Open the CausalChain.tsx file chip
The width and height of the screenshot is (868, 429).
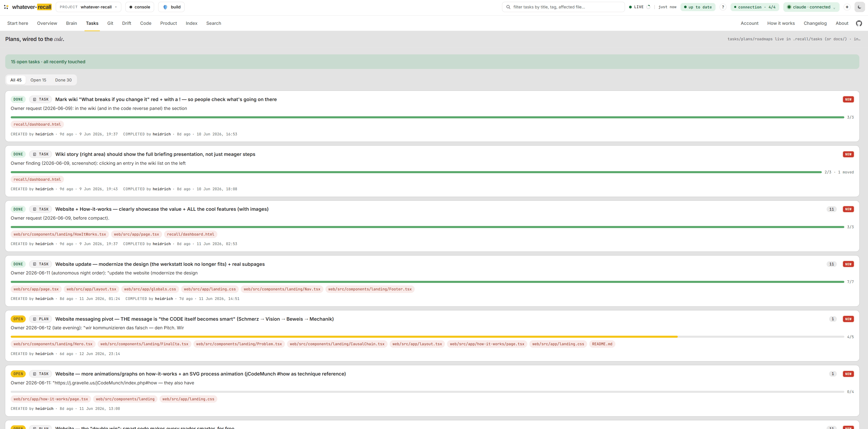click(337, 344)
